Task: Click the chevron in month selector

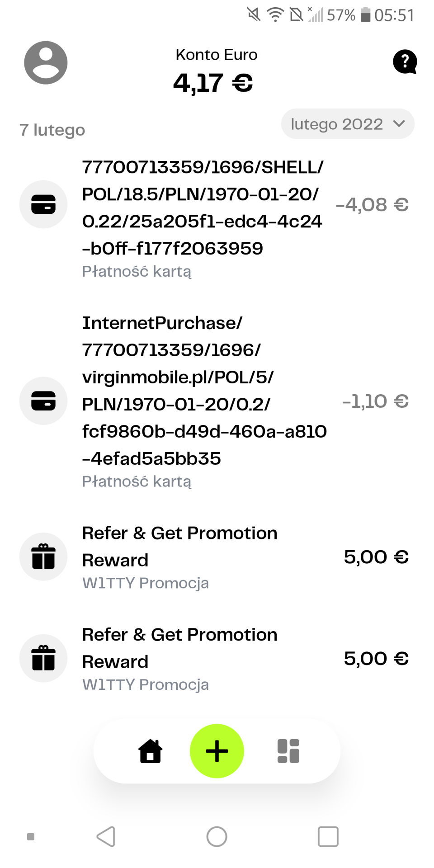Action: (x=399, y=123)
